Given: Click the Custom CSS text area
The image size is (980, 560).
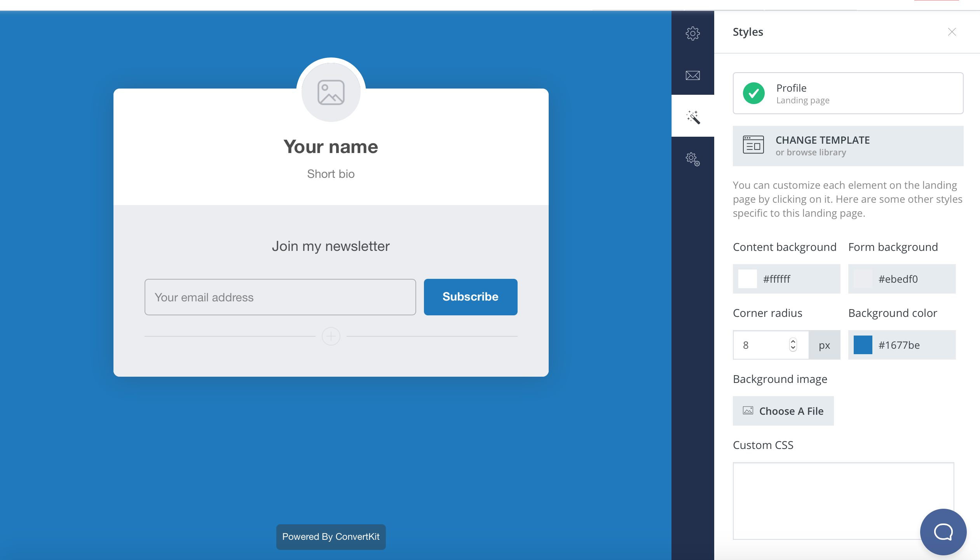Looking at the screenshot, I should (x=843, y=501).
